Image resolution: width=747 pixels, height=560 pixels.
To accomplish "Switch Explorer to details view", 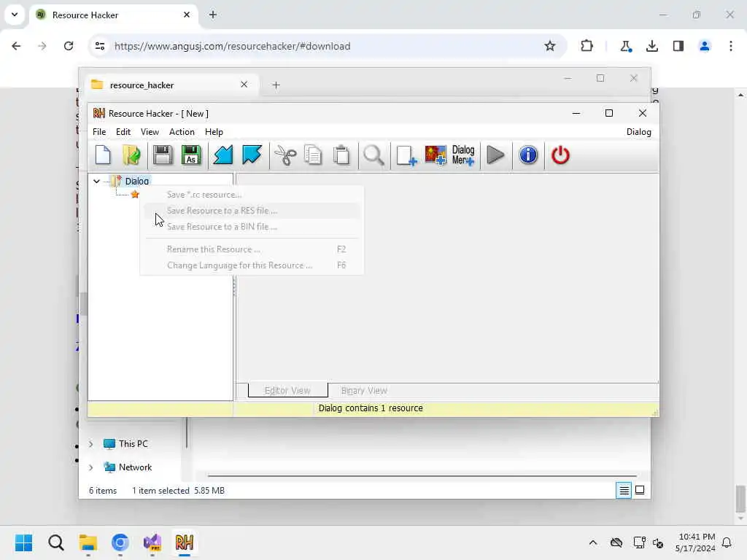I will [x=624, y=490].
